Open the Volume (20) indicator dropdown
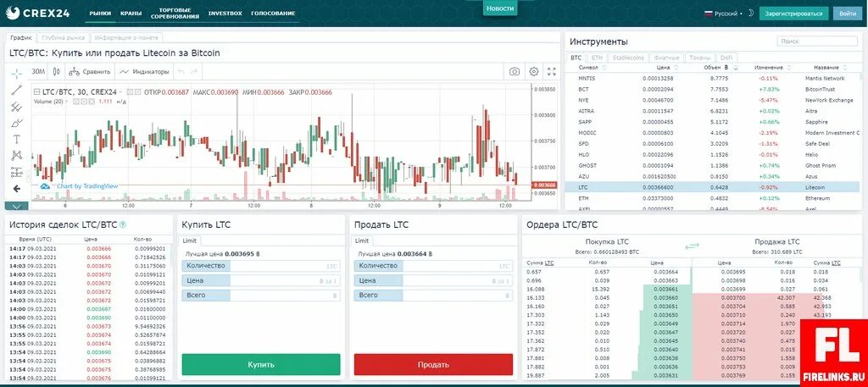Viewport: 868px width, 387px height. [66, 102]
